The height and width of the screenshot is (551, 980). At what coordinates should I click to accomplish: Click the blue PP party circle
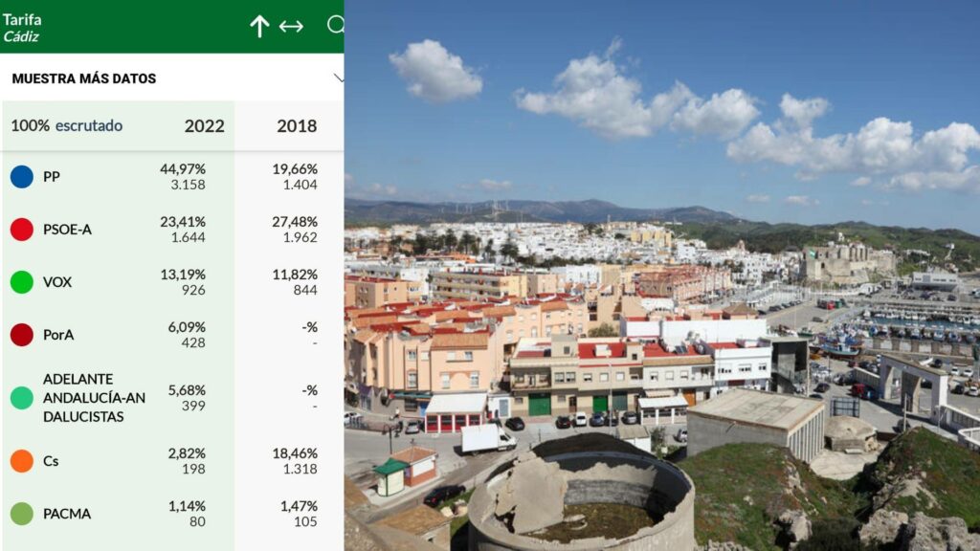point(22,177)
